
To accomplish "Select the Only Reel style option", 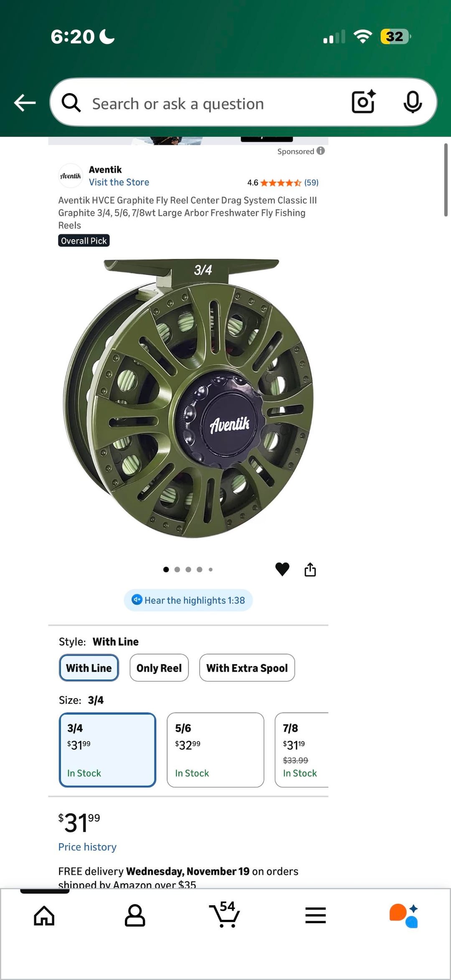I will pos(159,668).
